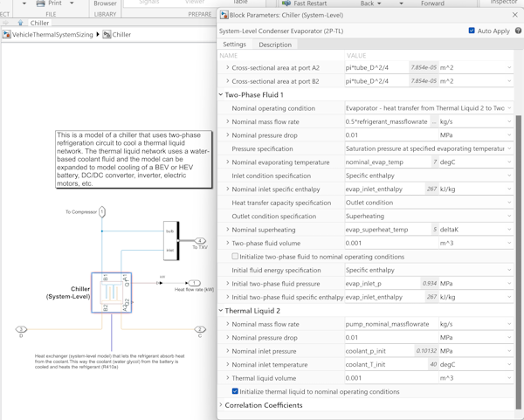Click the Print icon in the toolbar
Image resolution: width=524 pixels, height=420 pixels.
40,3
